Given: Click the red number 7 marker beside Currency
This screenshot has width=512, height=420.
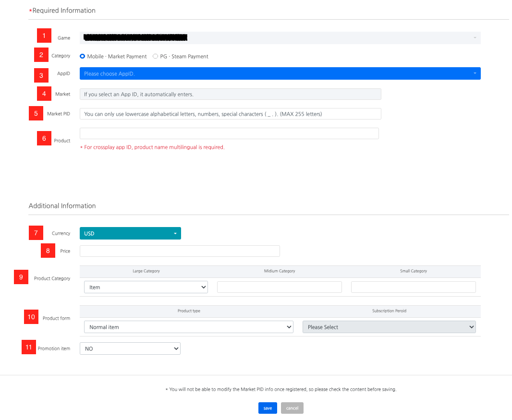Looking at the screenshot, I should tap(36, 233).
